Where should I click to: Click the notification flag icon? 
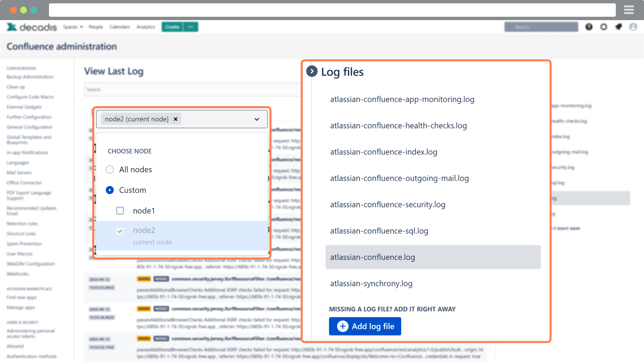click(x=619, y=27)
